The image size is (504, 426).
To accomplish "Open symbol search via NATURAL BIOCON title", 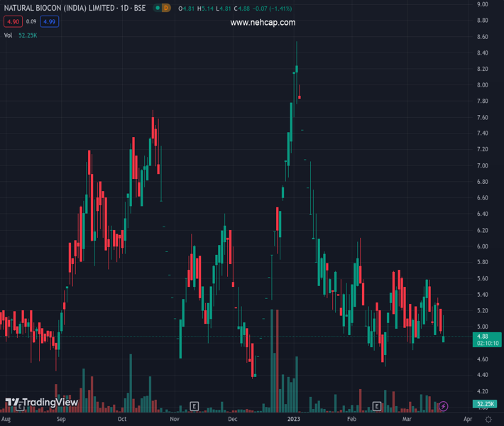I will click(x=59, y=8).
